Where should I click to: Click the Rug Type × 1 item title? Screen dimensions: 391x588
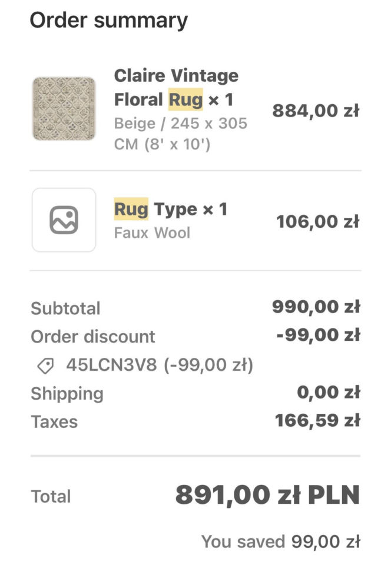pos(172,208)
